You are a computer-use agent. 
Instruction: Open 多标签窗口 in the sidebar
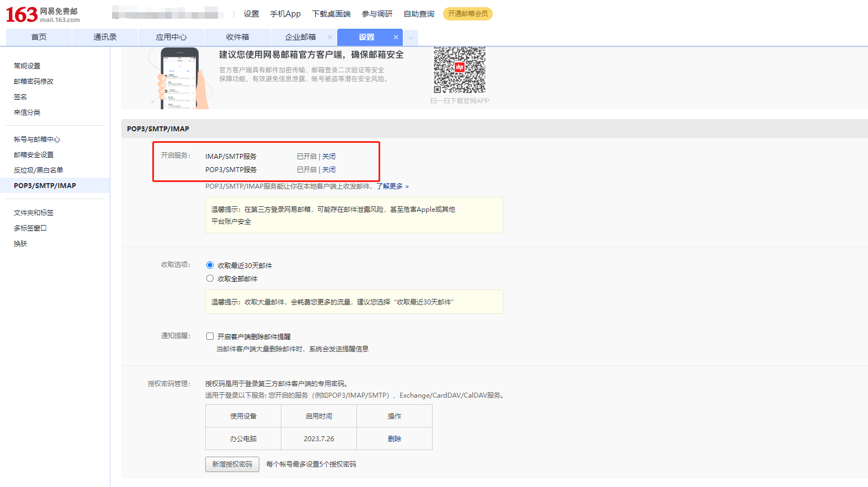[x=30, y=228]
